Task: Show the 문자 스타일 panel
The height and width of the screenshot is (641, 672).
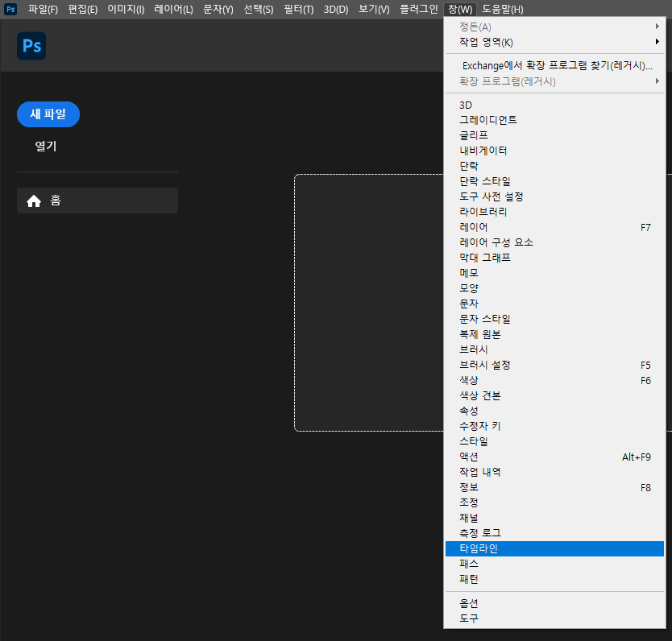Action: (554, 319)
